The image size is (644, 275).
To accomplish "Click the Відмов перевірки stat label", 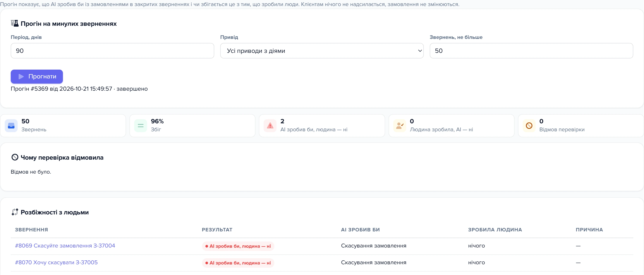I will tap(562, 130).
